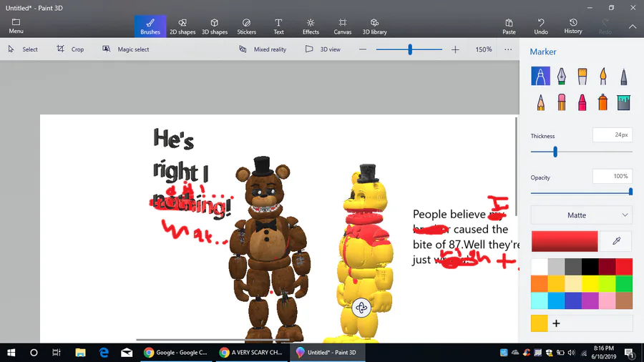
Task: Add a custom color with plus
Action: tap(556, 323)
